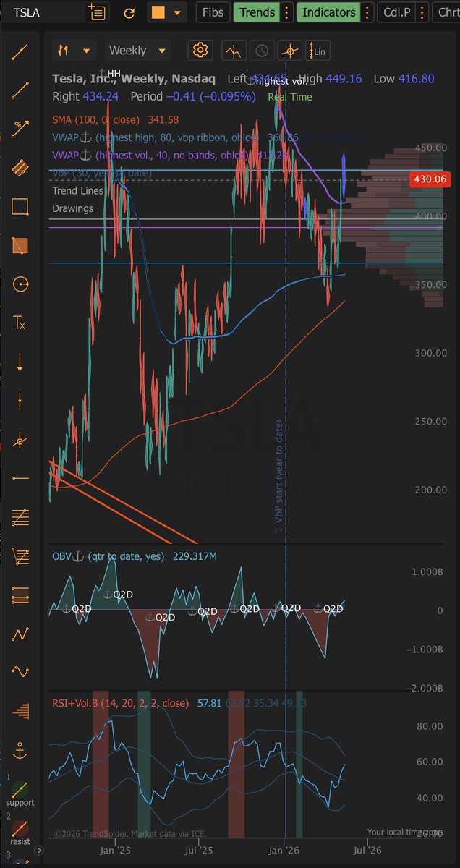Image resolution: width=460 pixels, height=868 pixels.
Task: Select the line segment drawing tool
Action: click(20, 90)
